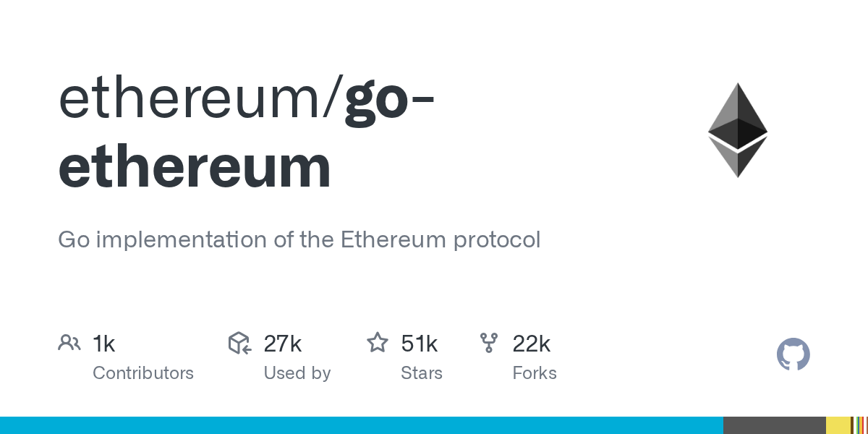Click the Used by package icon
Viewport: 868px width, 434px height.
coord(239,343)
